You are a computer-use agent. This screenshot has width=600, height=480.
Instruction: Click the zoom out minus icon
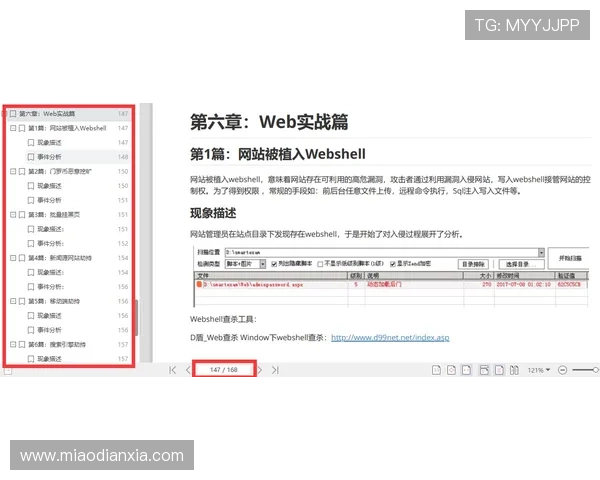click(x=562, y=370)
